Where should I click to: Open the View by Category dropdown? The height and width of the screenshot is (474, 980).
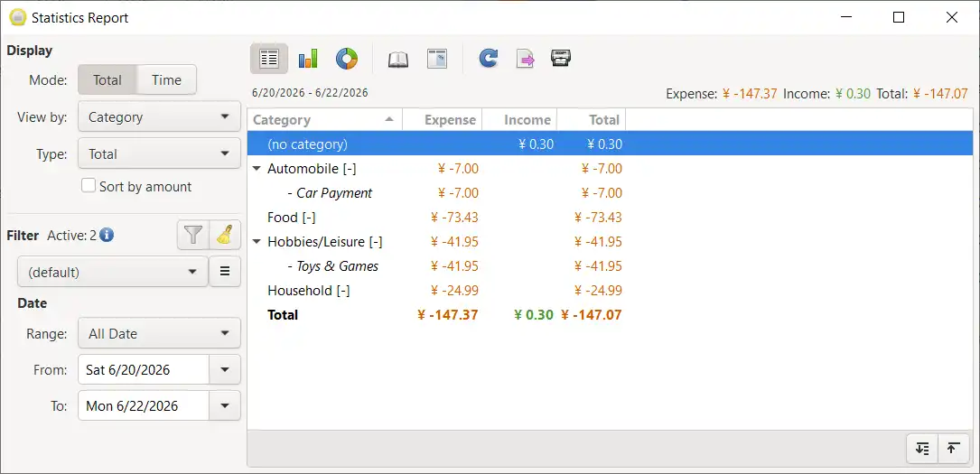point(159,116)
